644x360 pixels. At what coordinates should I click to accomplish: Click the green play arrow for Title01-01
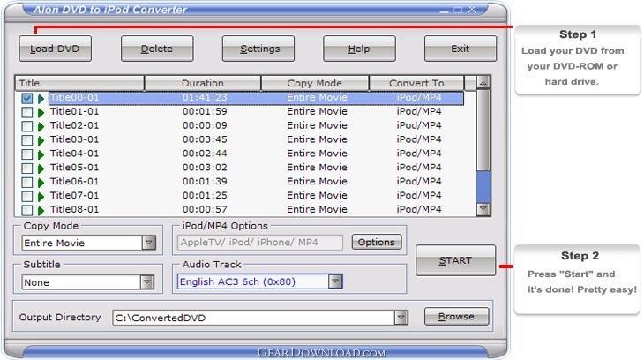coord(41,113)
